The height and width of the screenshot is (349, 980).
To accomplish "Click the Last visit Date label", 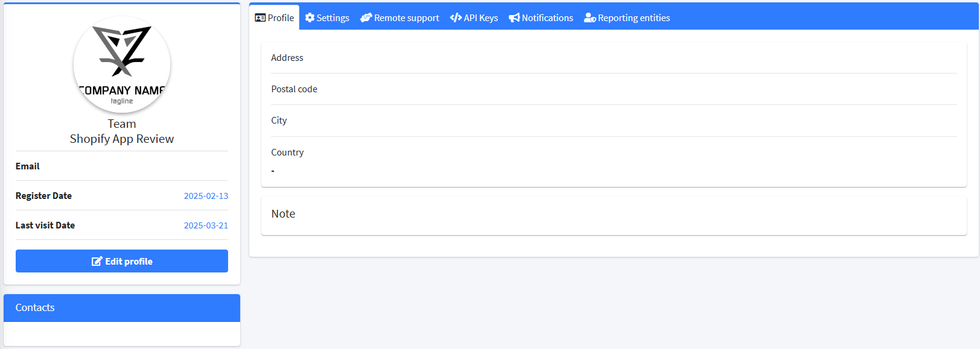I will [45, 225].
